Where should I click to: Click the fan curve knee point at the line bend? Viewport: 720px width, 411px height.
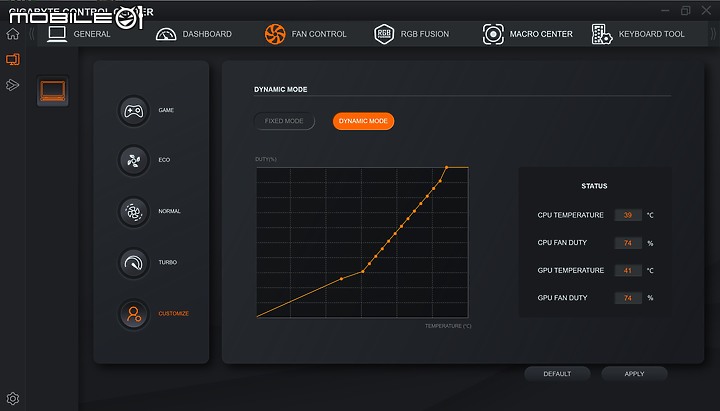(x=363, y=271)
